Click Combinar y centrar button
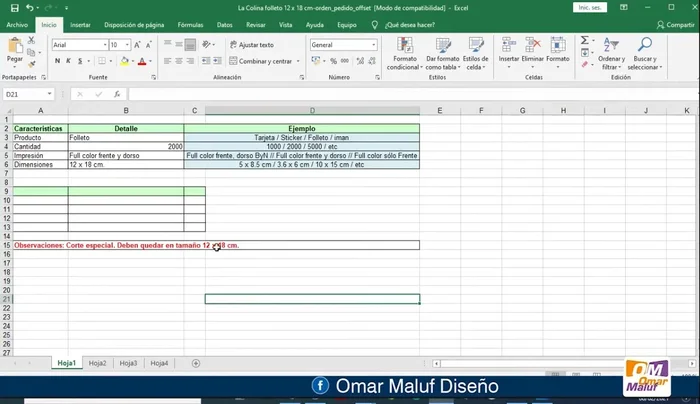Viewport: 700px width, 404px height. (x=261, y=61)
